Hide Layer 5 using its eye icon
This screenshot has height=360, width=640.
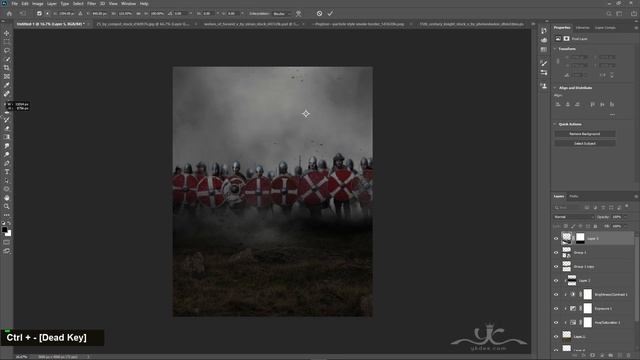[x=556, y=239]
